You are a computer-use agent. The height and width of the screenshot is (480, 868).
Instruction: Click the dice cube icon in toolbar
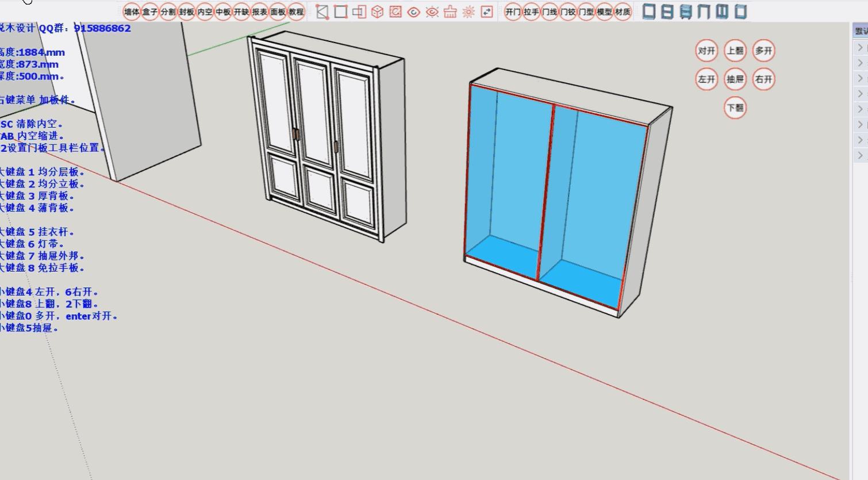point(377,11)
